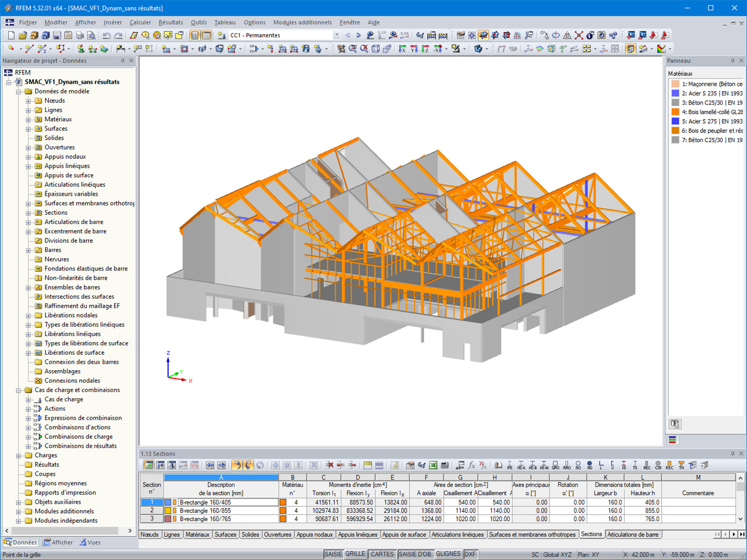
Task: Switch to the Vues navigator tab
Action: click(x=90, y=542)
